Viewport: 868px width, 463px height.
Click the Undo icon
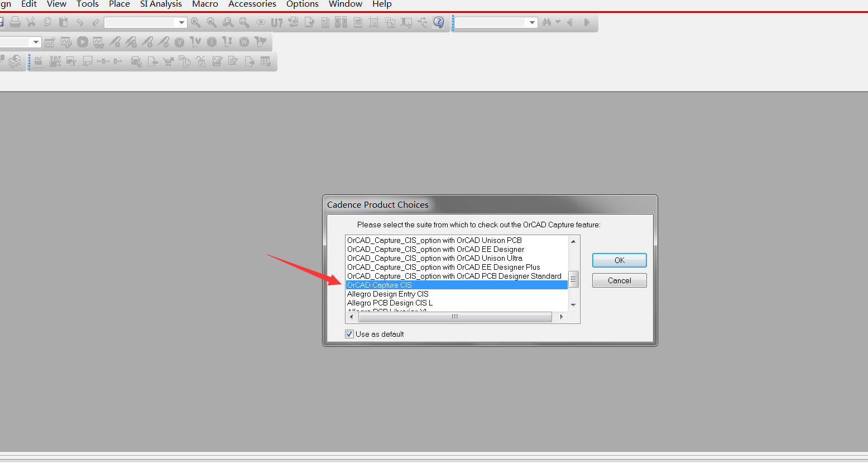point(80,22)
